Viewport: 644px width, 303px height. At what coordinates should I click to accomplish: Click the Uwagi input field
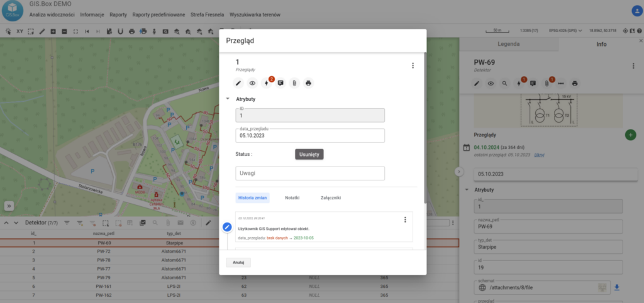coord(310,173)
